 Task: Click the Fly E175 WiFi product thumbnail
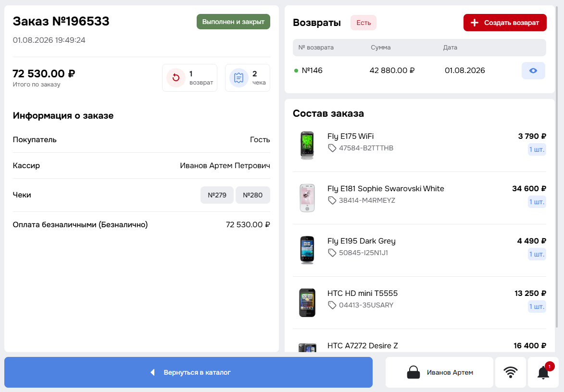(307, 145)
